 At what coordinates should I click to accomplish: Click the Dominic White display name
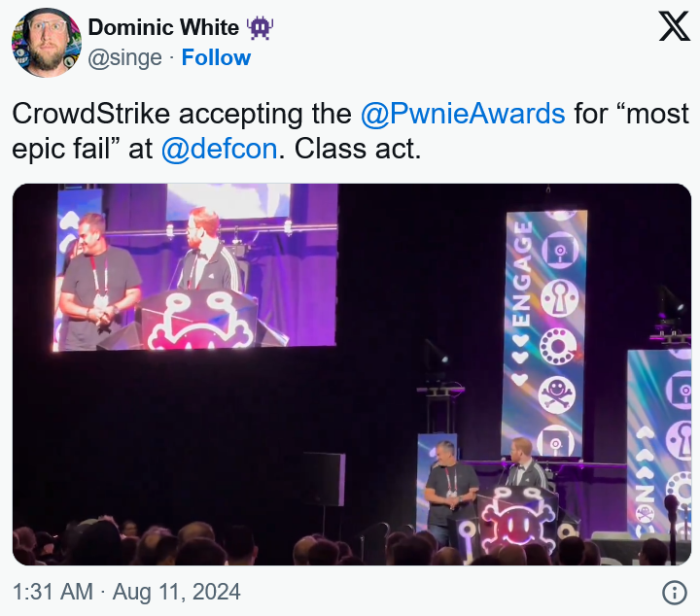pos(164,27)
